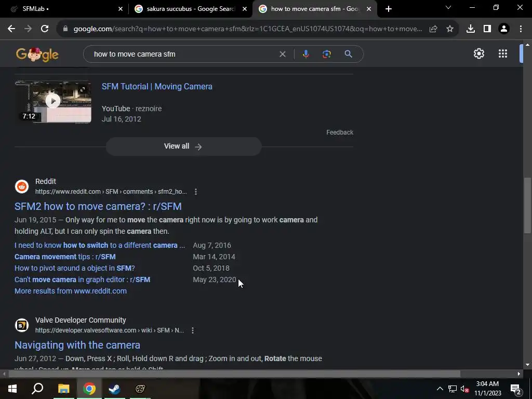Screen dimensions: 532x399
Task: Open SFM Tutorial | Moving Camera link
Action: 157,87
